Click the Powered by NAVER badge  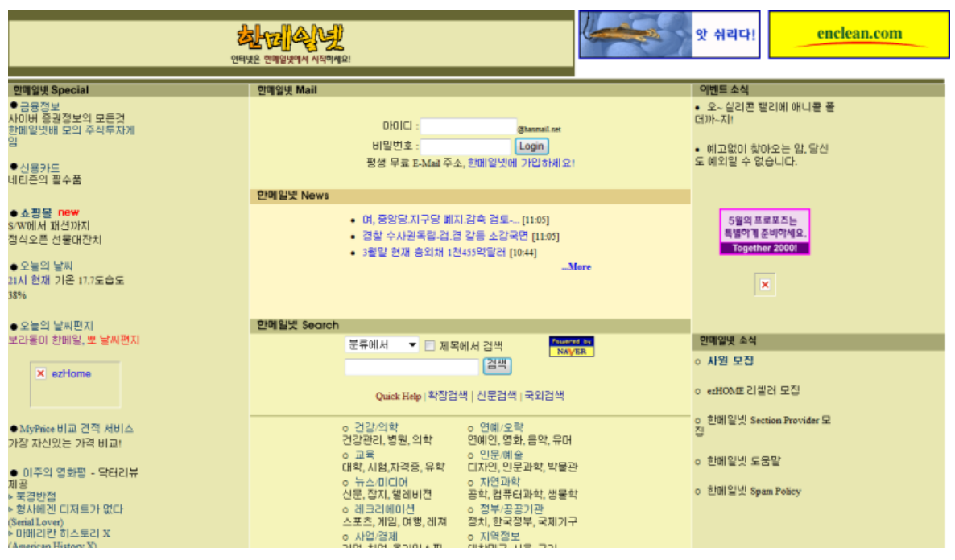click(x=571, y=346)
